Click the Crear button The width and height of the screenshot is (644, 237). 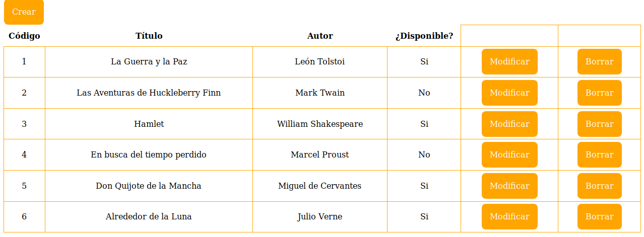coord(24,12)
